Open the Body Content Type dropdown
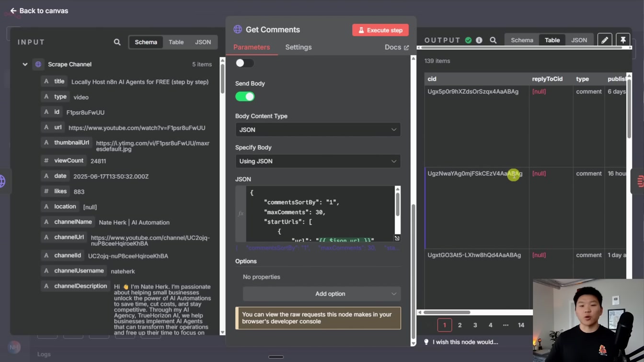 318,130
